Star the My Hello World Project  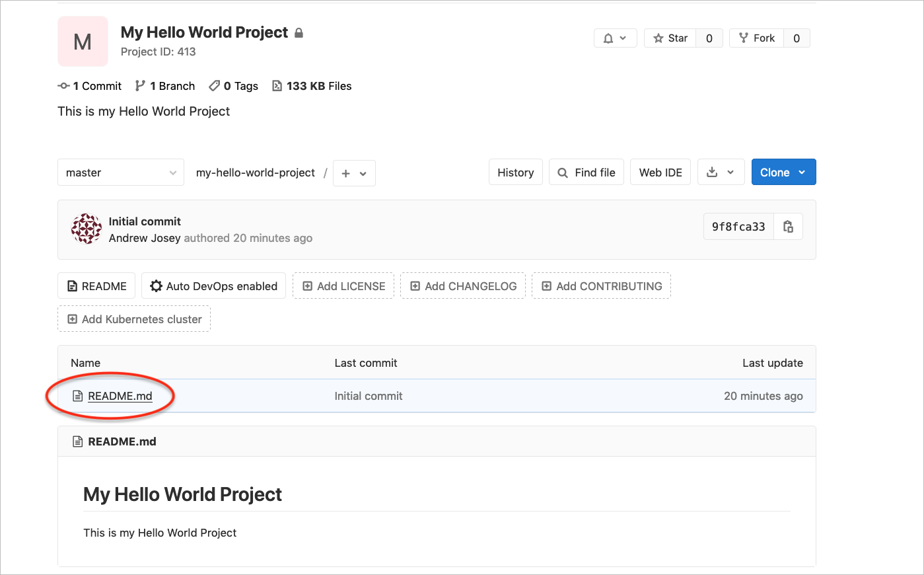click(x=670, y=38)
